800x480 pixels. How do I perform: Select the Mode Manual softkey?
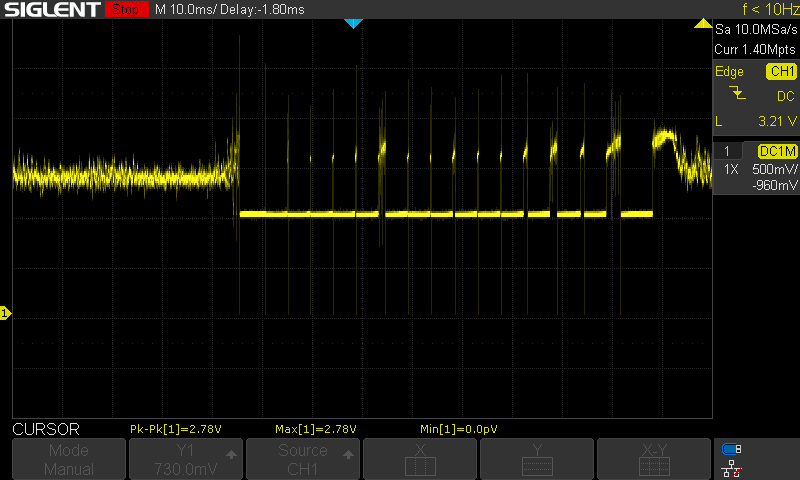(x=69, y=459)
